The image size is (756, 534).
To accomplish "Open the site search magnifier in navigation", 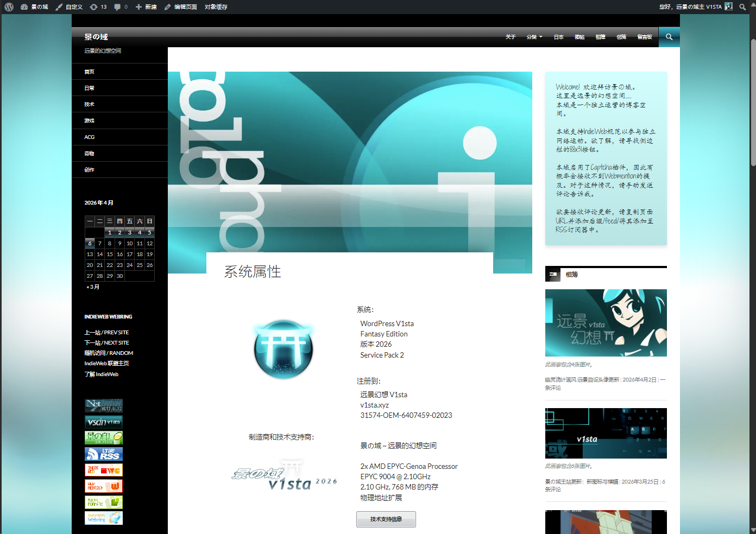I will click(x=669, y=37).
